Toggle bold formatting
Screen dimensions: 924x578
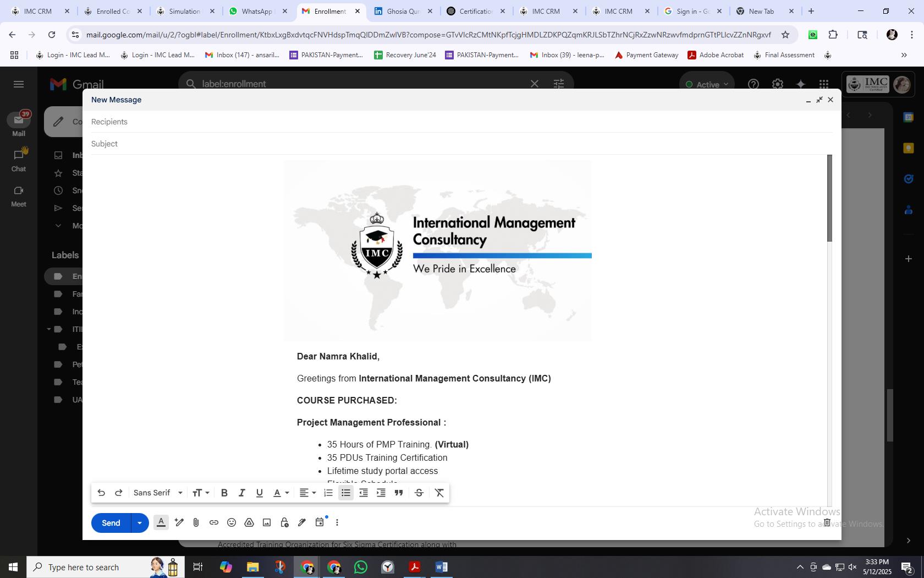[x=224, y=493]
